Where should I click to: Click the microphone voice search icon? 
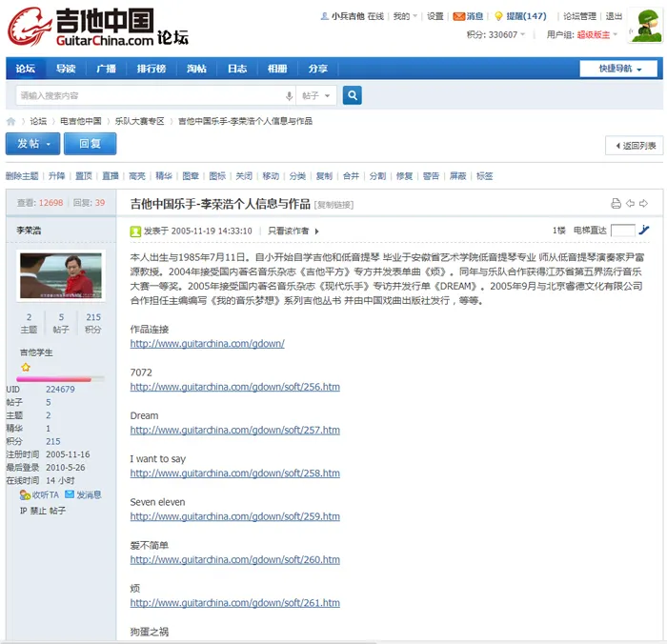[x=289, y=95]
